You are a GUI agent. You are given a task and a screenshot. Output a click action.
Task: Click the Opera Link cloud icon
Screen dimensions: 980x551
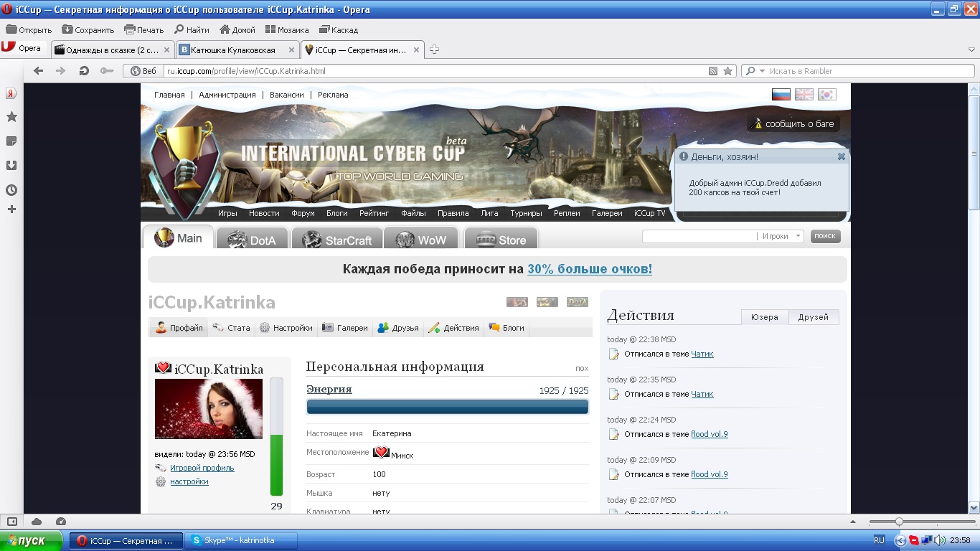[37, 522]
